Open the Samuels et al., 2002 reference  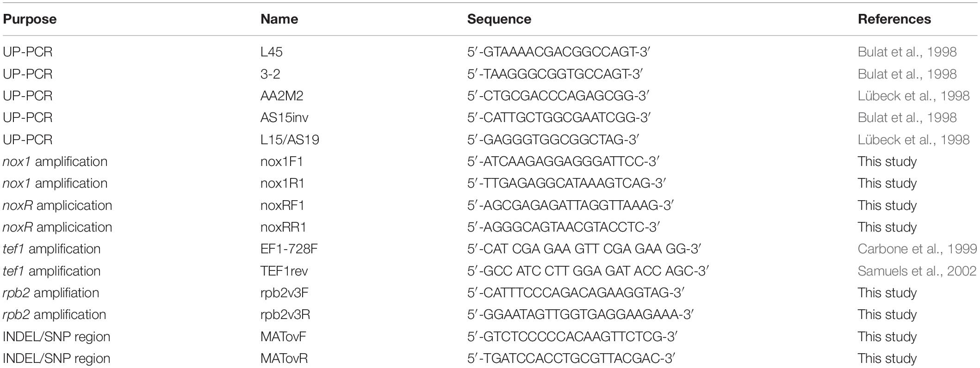[x=917, y=271]
